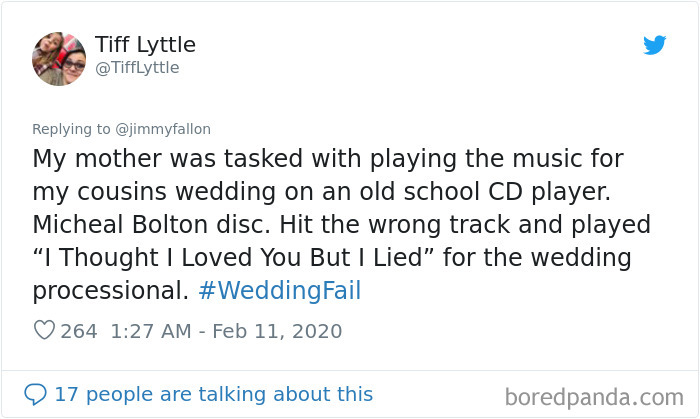Screen dimensions: 700x419
Task: Click the word "processional" in the tweet
Action: 110,291
